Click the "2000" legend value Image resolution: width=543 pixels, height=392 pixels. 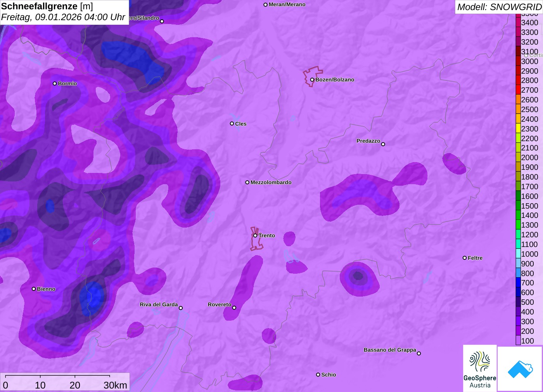click(530, 157)
